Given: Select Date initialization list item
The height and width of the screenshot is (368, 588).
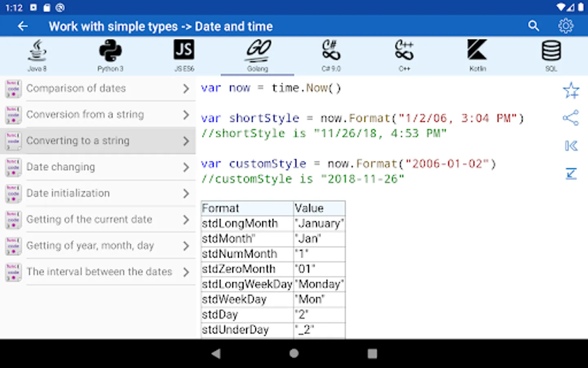Looking at the screenshot, I should click(x=68, y=193).
